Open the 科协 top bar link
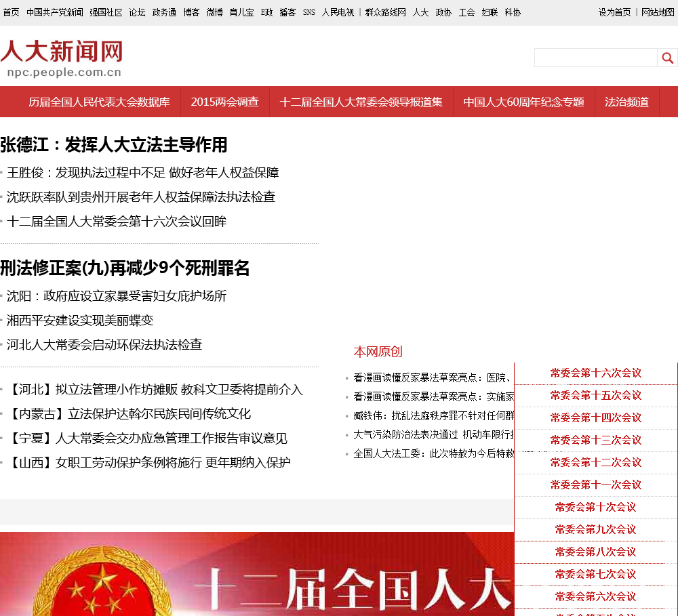The width and height of the screenshot is (678, 616). (x=513, y=12)
